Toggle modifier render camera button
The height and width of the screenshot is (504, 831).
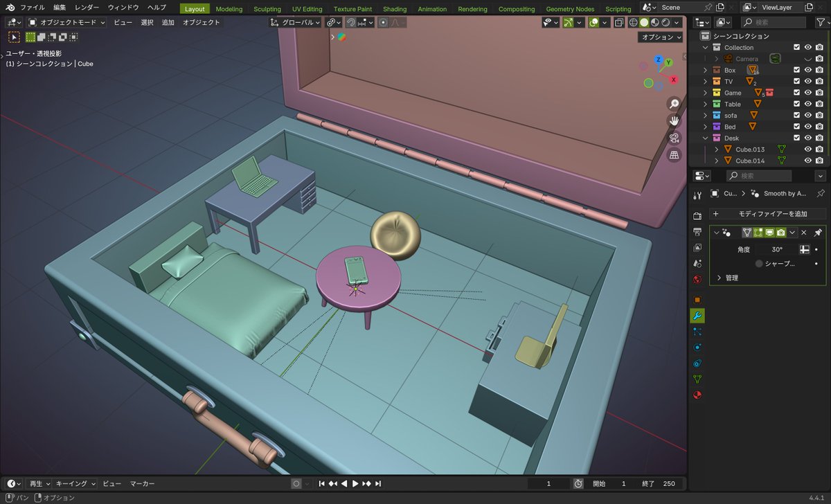click(x=781, y=233)
